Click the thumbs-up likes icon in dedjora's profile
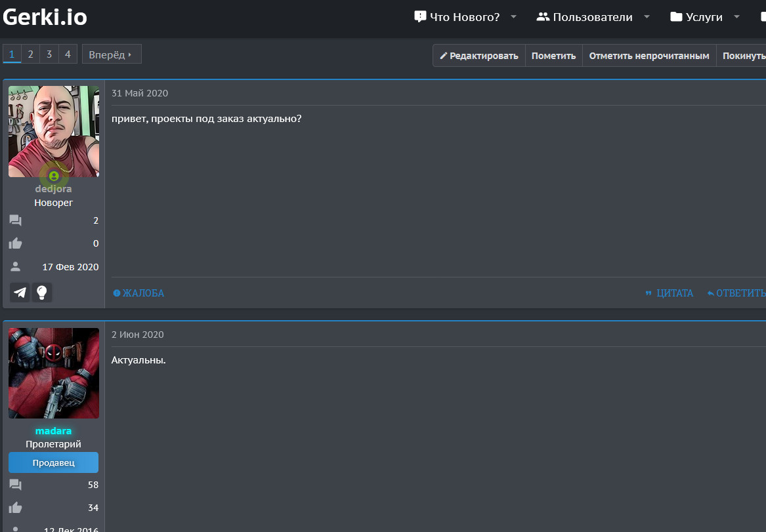This screenshot has width=766, height=532. click(x=15, y=243)
